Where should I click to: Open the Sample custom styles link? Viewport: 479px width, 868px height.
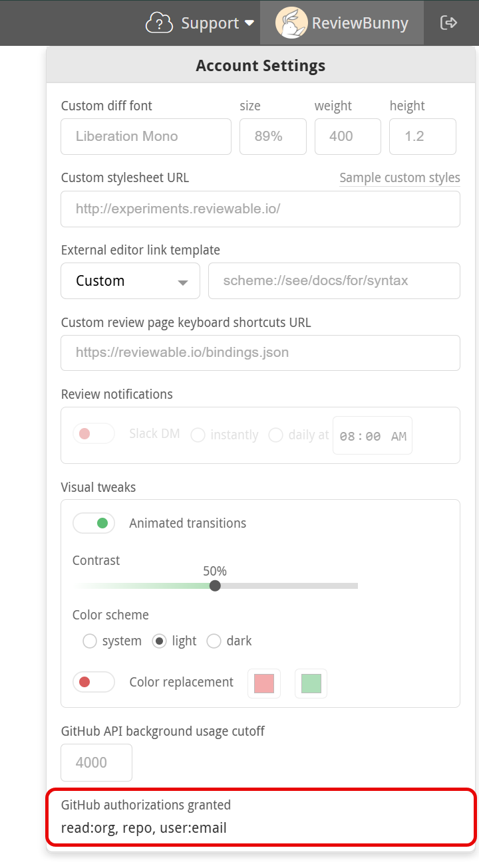[x=399, y=177]
